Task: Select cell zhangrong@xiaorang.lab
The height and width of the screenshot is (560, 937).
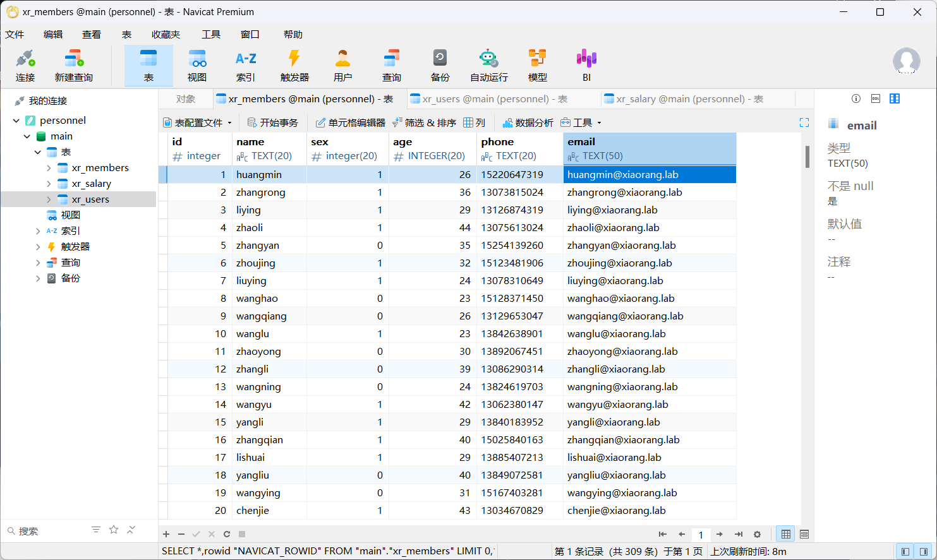Action: click(x=650, y=193)
